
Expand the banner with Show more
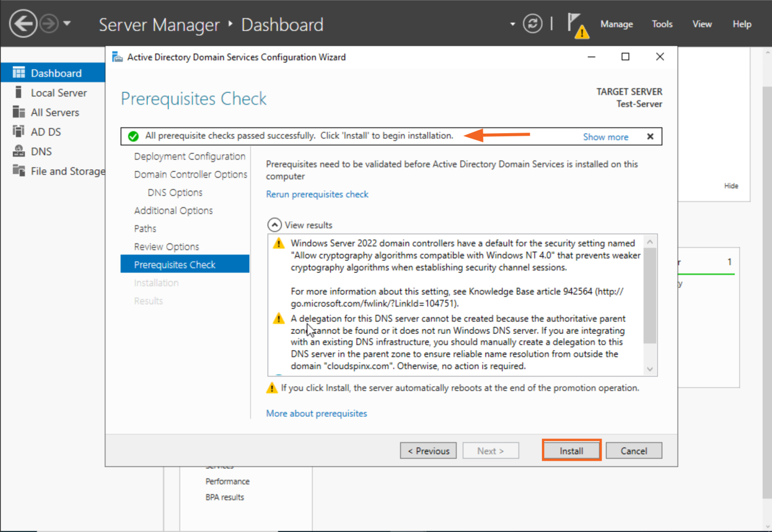pyautogui.click(x=606, y=137)
